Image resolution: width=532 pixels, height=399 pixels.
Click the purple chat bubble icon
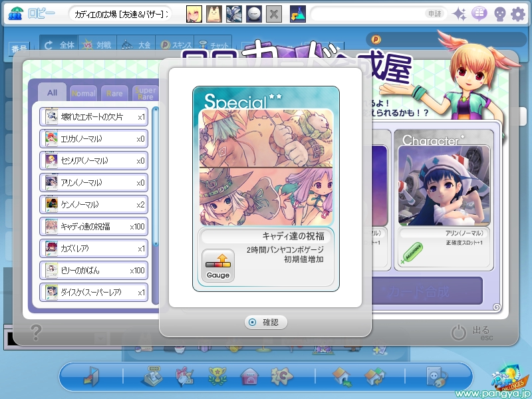(479, 14)
